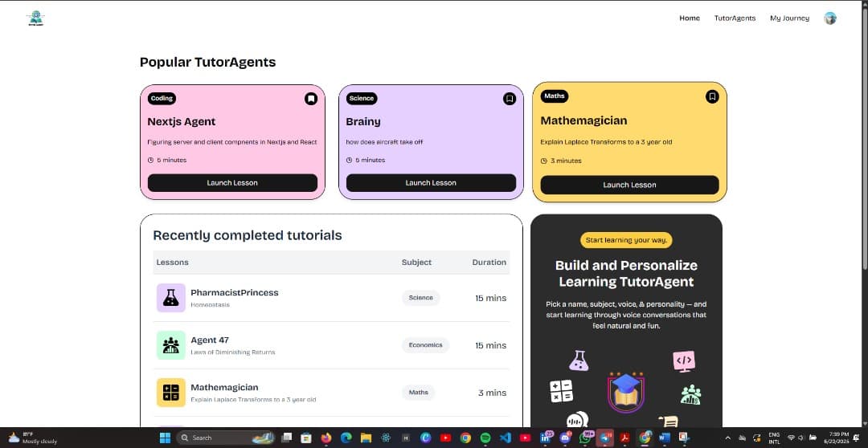This screenshot has width=868, height=448.
Task: Click the pink code monitor icon
Action: (683, 360)
